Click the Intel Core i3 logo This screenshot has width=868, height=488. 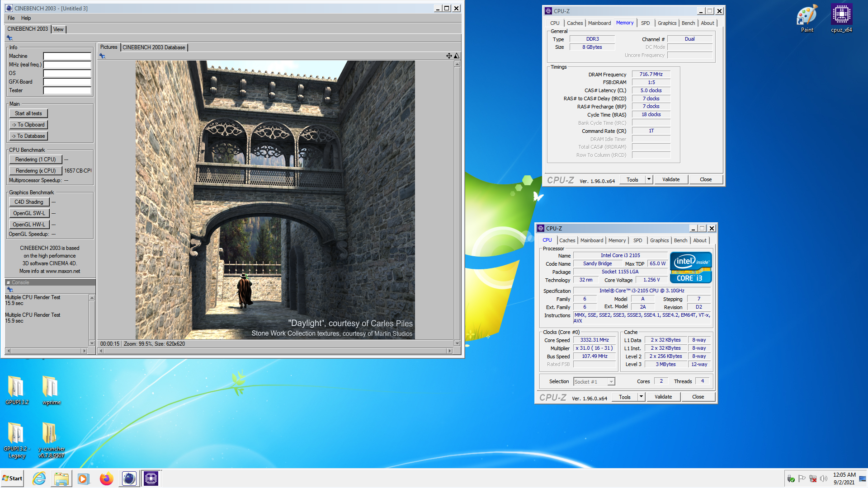click(691, 267)
